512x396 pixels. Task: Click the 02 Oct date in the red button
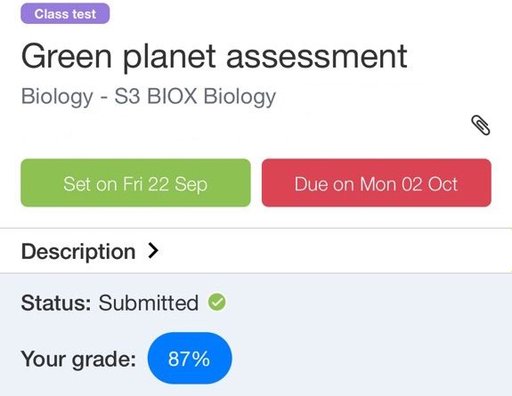tap(429, 184)
